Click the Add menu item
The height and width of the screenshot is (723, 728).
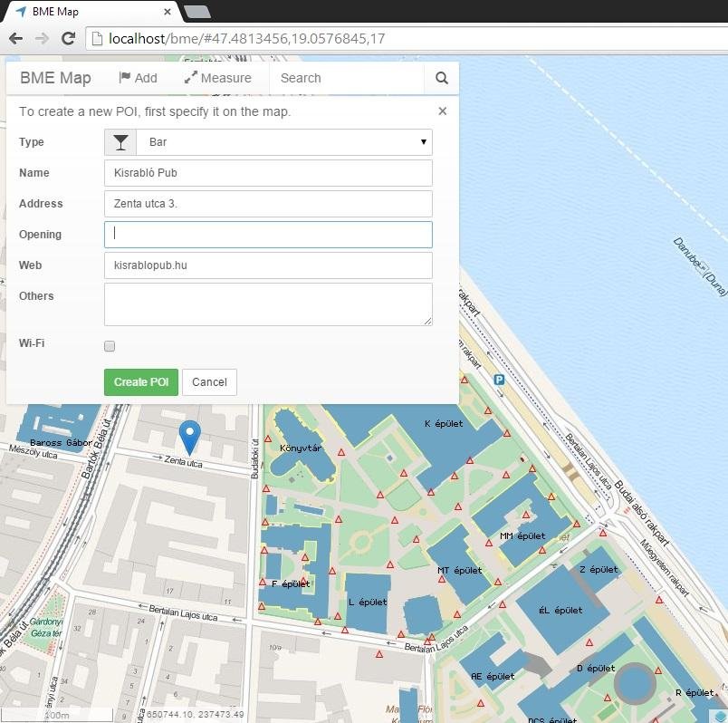(138, 78)
